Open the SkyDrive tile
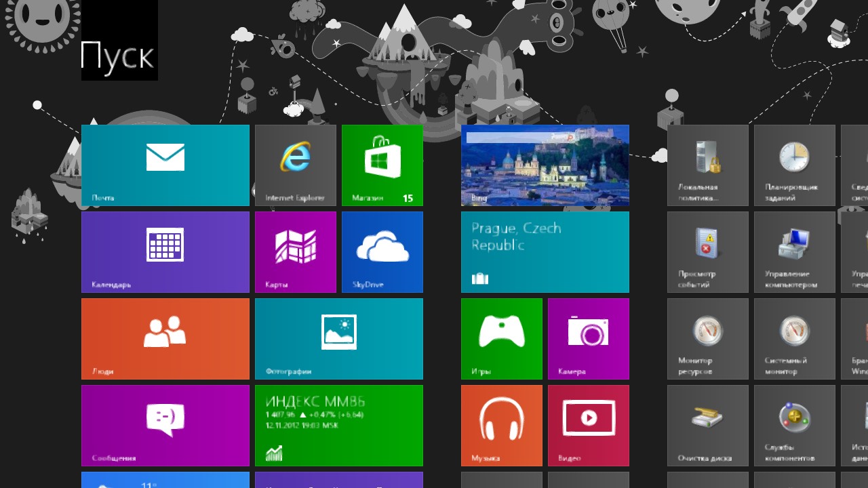 [x=382, y=252]
